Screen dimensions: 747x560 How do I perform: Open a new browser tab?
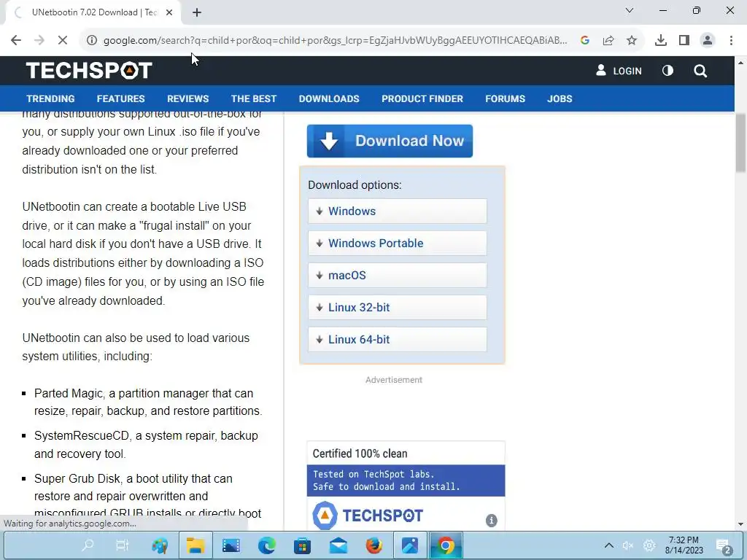click(x=197, y=12)
